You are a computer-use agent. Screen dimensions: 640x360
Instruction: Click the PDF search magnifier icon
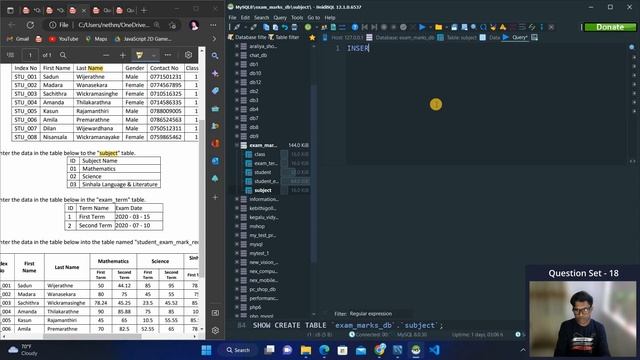coord(63,55)
